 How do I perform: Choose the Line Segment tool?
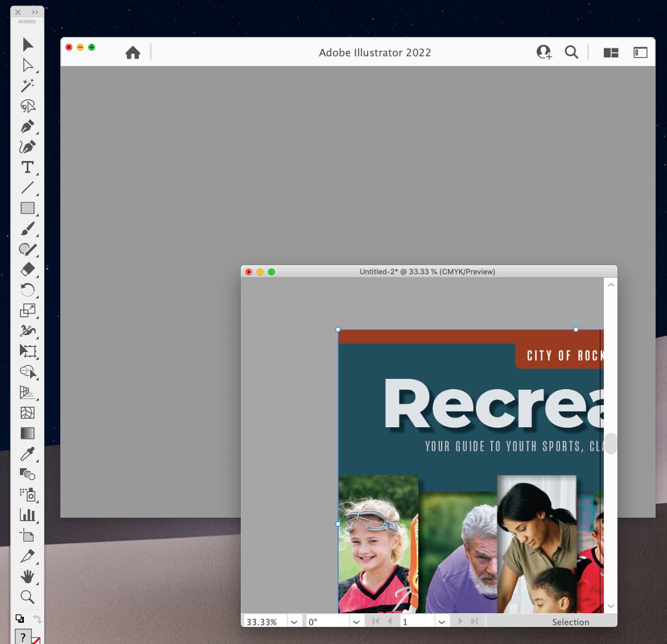(28, 188)
